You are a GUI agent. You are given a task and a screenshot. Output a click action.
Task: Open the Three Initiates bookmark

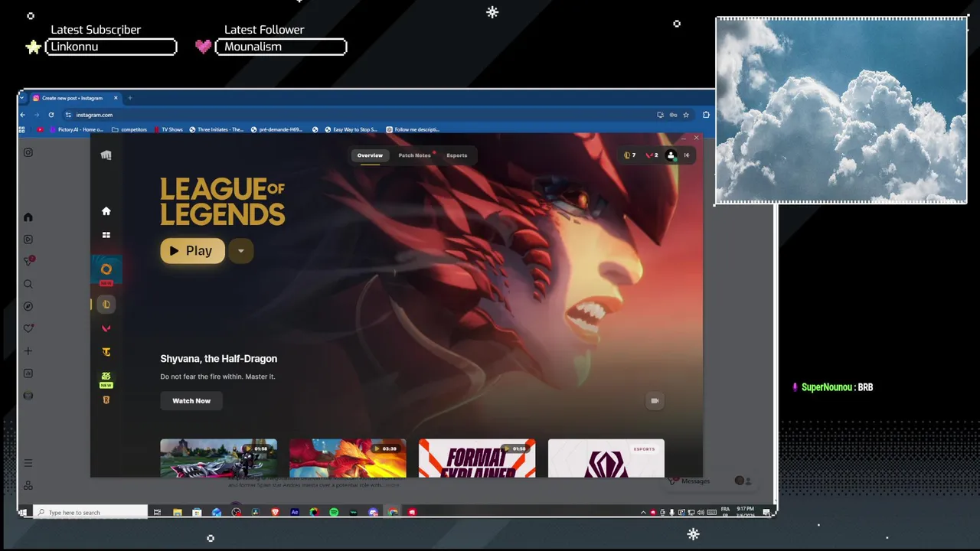pyautogui.click(x=217, y=129)
